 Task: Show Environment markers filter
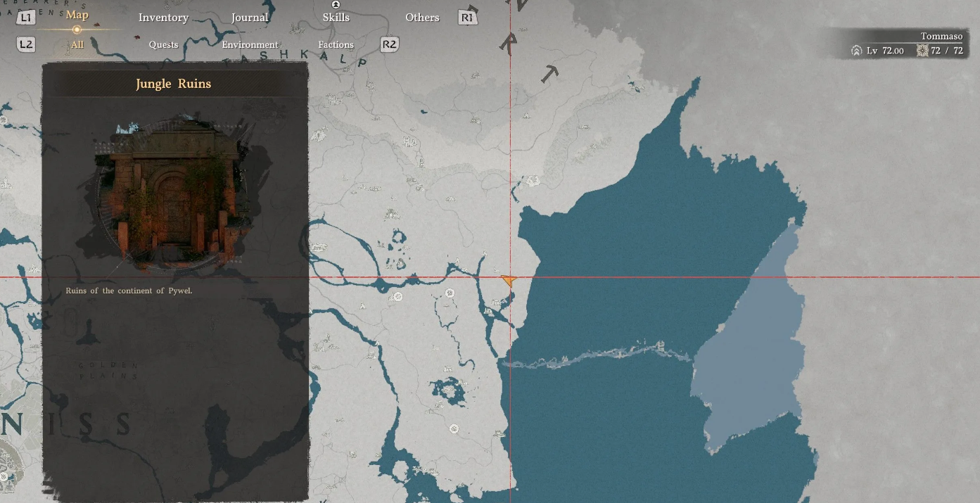[x=250, y=44]
